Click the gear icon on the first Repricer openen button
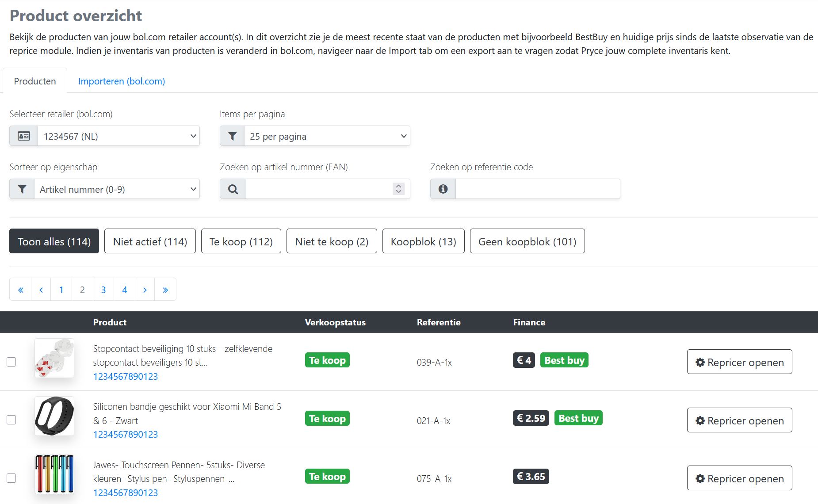Screen dimensions: 818x504 [x=700, y=362]
